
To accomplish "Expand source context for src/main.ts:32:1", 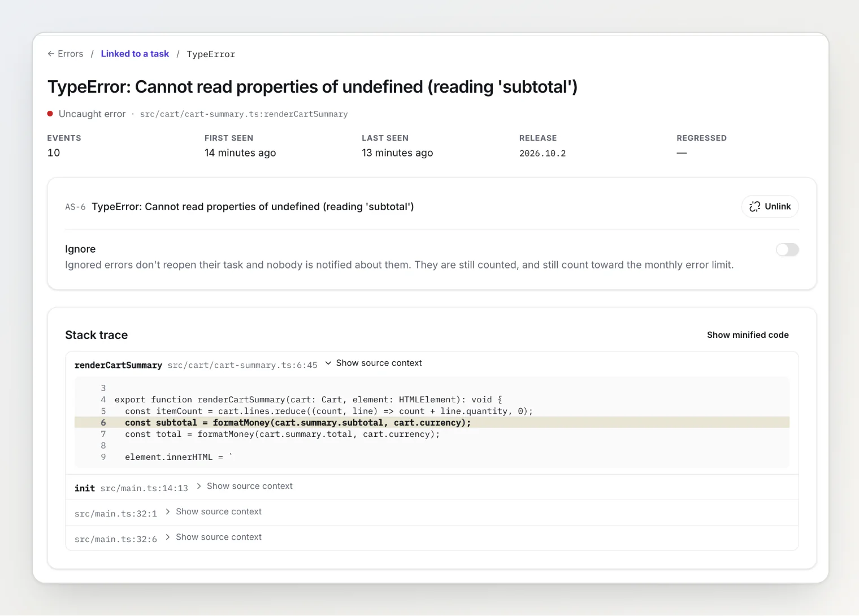I will (214, 511).
